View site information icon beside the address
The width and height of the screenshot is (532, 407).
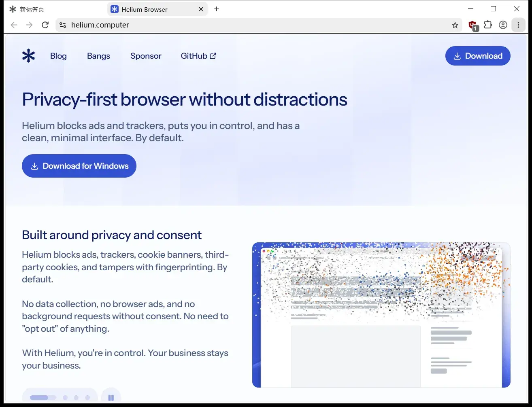click(62, 25)
